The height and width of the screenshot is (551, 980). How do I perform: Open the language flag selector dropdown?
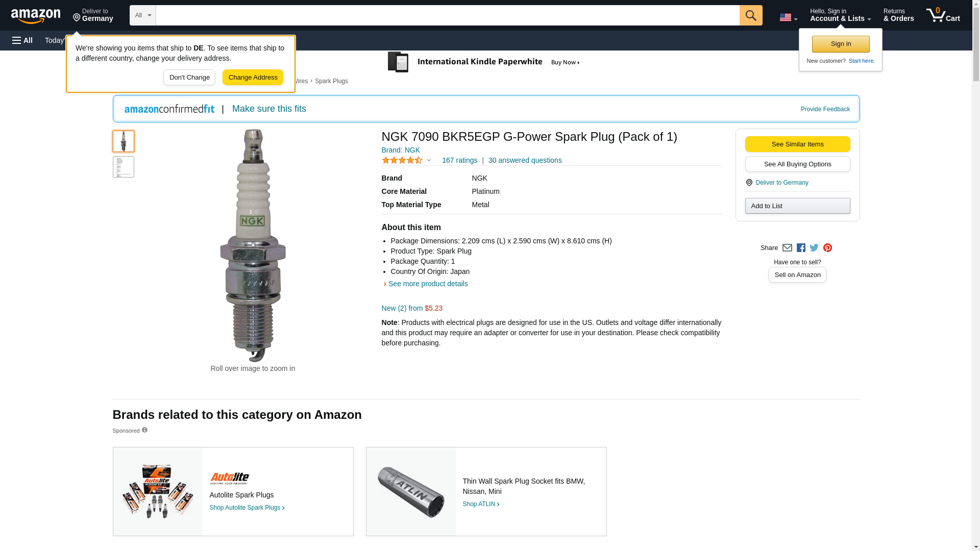coord(788,17)
